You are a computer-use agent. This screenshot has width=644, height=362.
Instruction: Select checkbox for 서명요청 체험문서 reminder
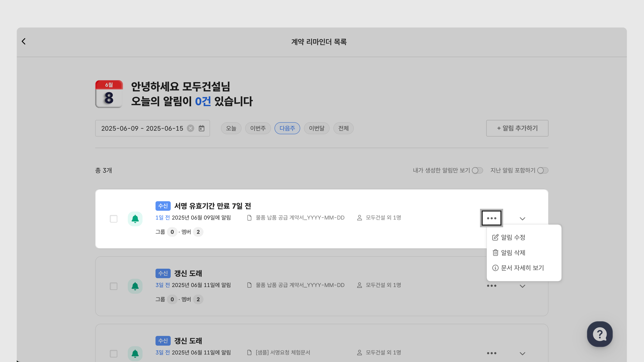coord(114,354)
